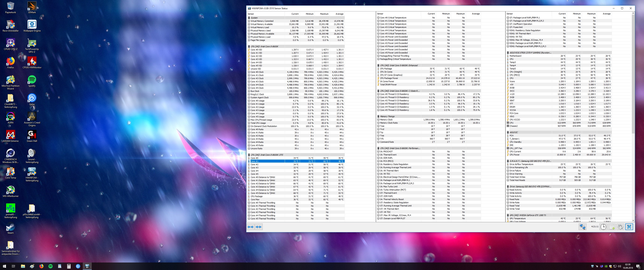The image size is (644, 270).
Task: Select the Virtual Memory Commited row
Action: 296,21
